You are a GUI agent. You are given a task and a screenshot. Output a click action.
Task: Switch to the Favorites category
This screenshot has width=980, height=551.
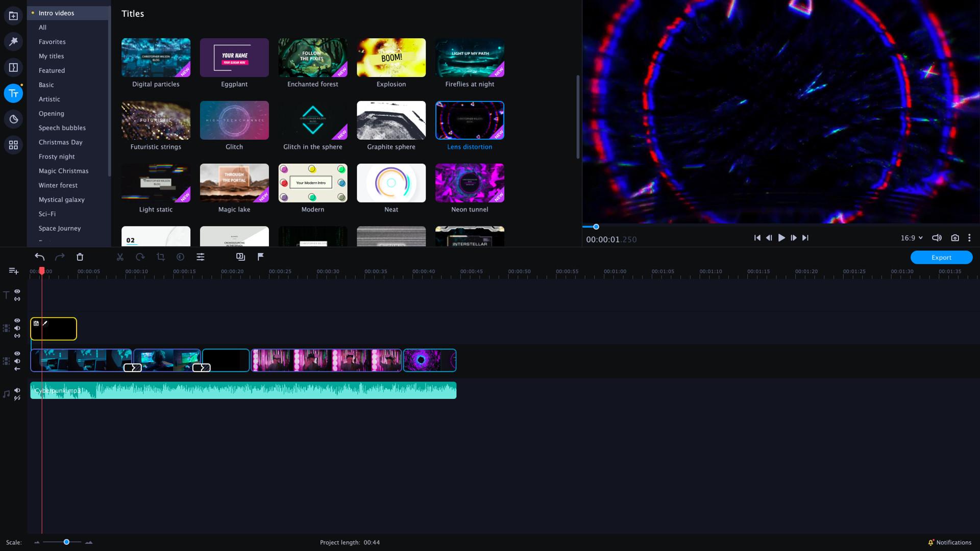pos(52,41)
